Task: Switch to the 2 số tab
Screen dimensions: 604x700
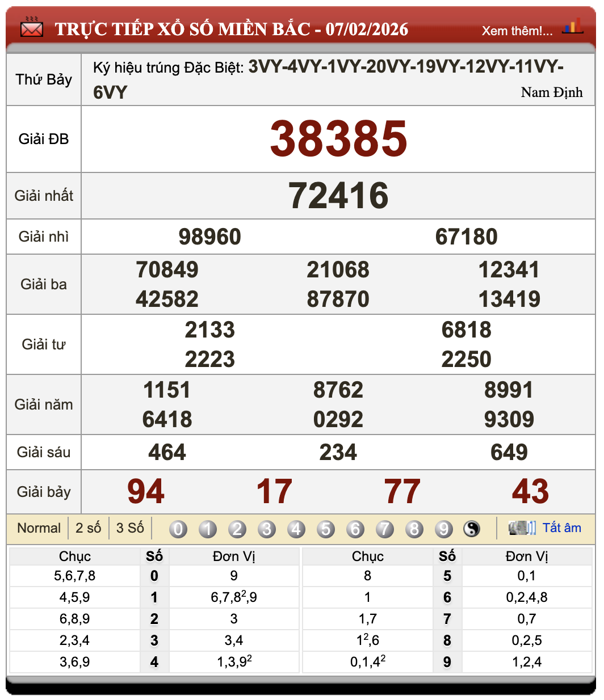Action: [88, 528]
